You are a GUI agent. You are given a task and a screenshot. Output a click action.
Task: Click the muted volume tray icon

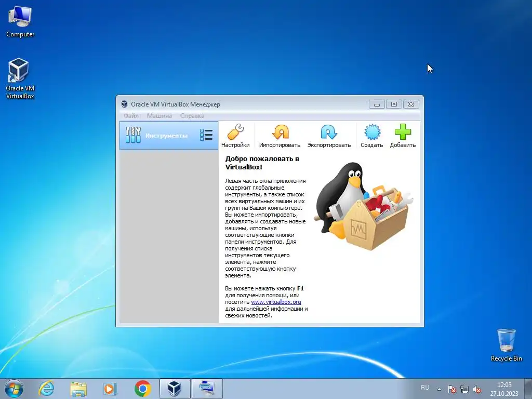tap(477, 389)
